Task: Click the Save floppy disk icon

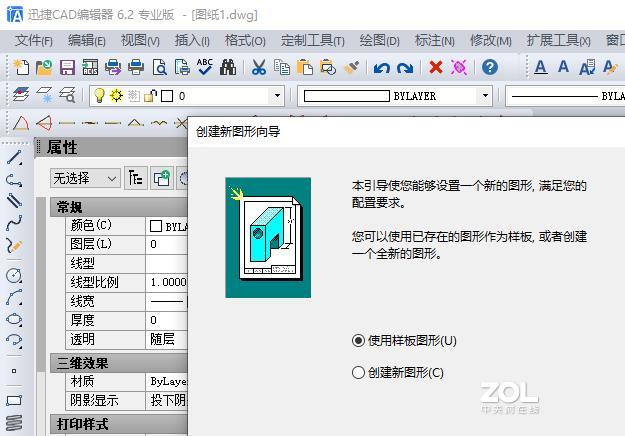Action: pos(67,67)
